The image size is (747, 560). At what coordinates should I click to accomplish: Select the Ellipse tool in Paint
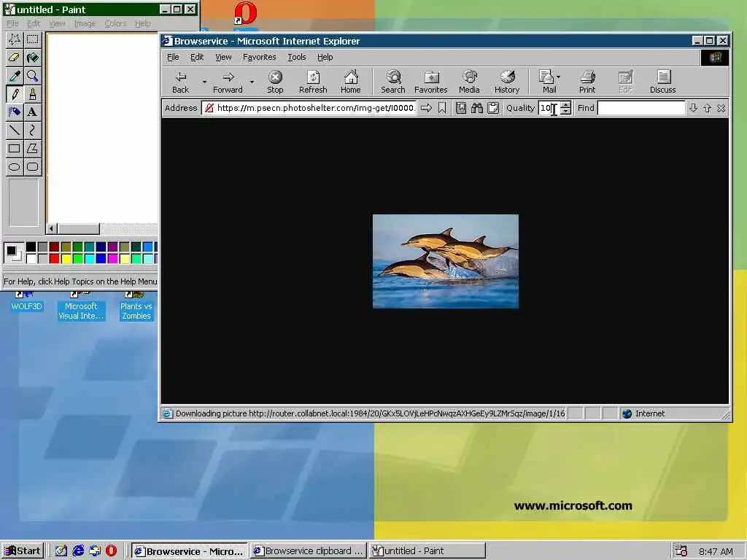(x=15, y=166)
